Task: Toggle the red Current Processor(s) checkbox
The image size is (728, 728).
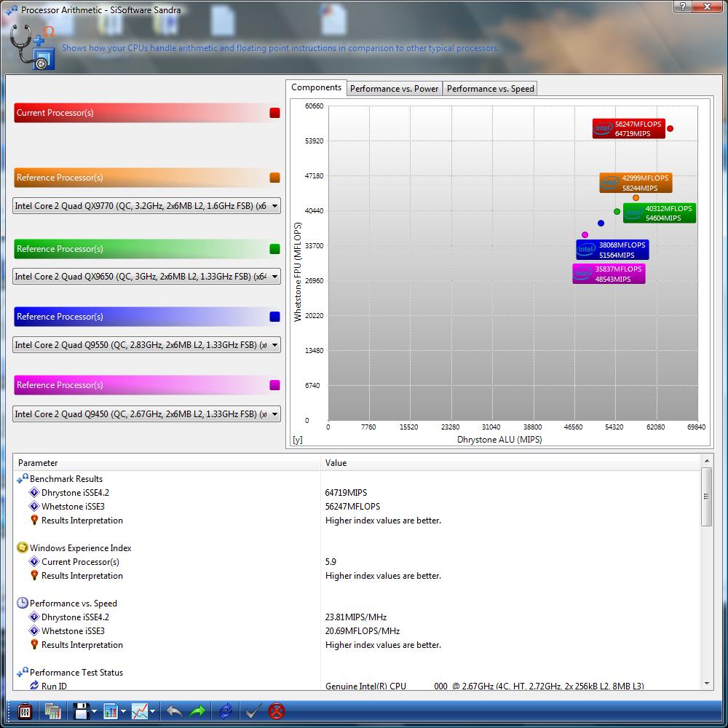Action: click(x=274, y=113)
